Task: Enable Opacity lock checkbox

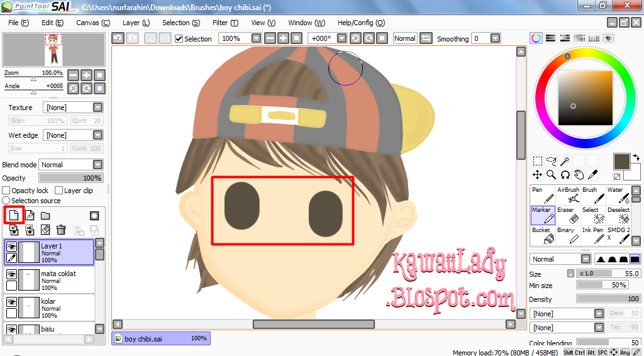Action: (x=6, y=191)
